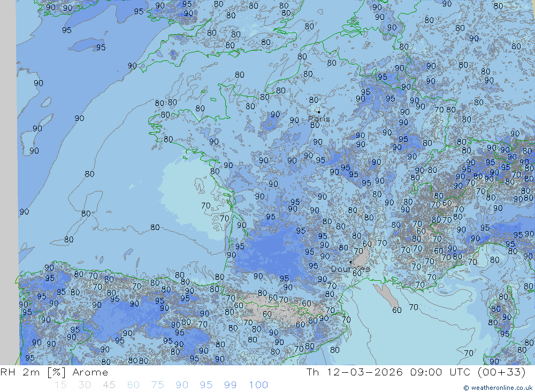This screenshot has width=535, height=392.
Task: Select legend value 100
Action: point(258,385)
